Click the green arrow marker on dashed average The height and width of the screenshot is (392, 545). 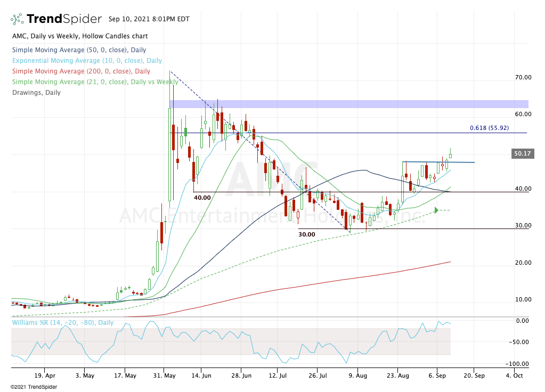click(x=436, y=210)
